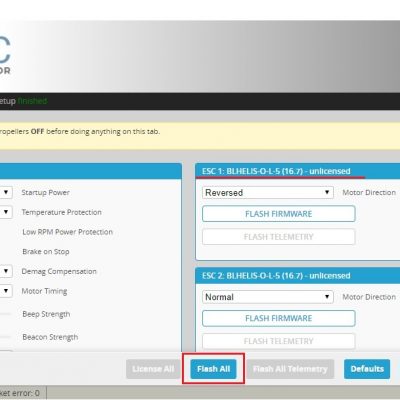
Task: Click the Flash All button
Action: [x=213, y=369]
